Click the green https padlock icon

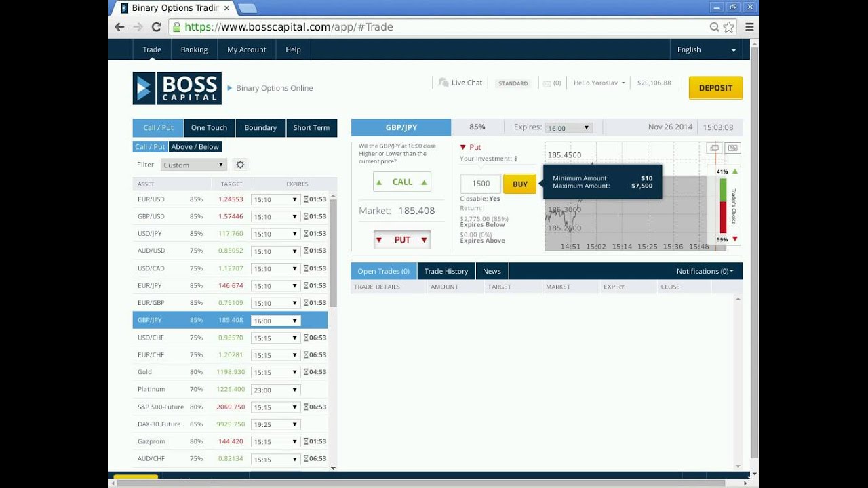click(x=177, y=27)
